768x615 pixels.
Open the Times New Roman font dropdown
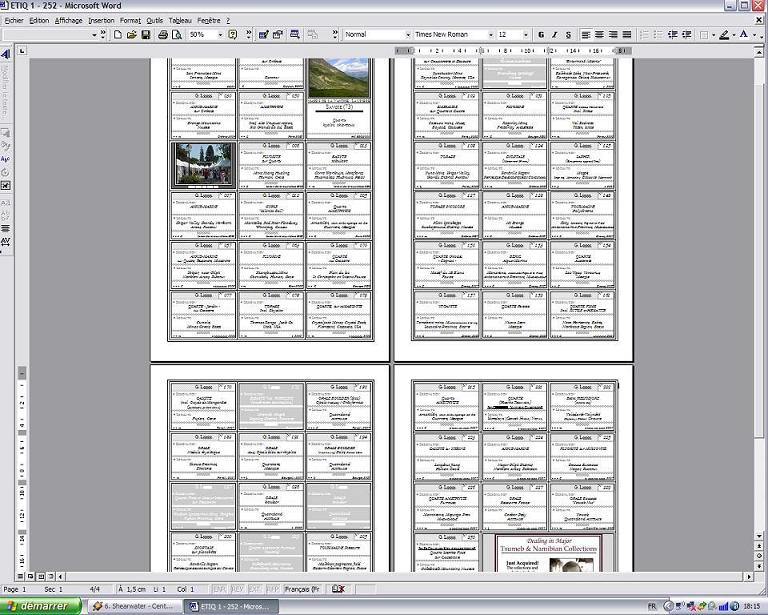pyautogui.click(x=489, y=35)
